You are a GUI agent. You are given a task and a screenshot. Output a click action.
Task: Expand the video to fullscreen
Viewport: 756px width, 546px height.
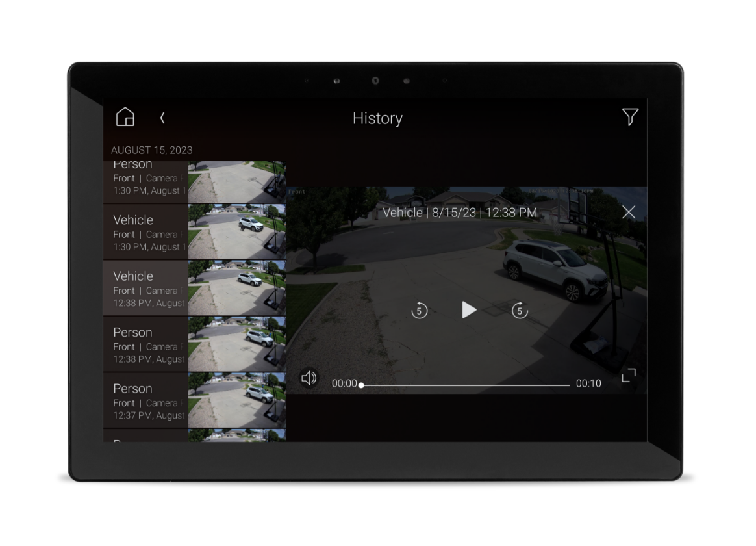click(x=629, y=374)
